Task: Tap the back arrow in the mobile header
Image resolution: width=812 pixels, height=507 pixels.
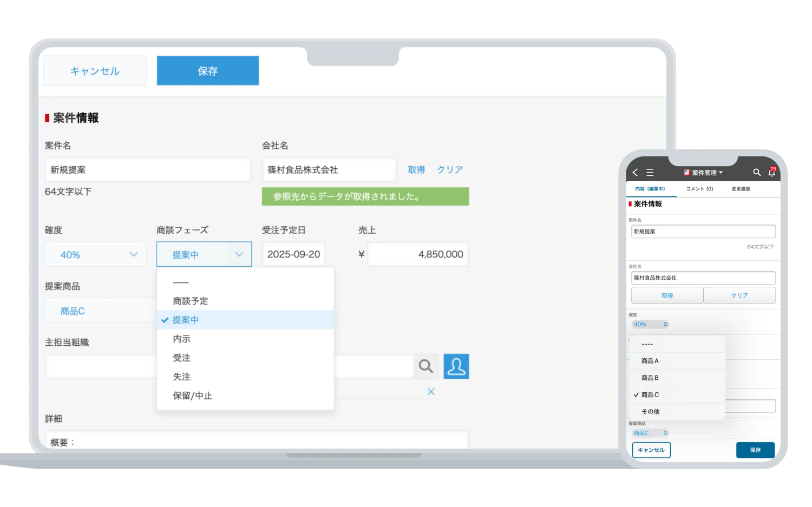Action: [x=634, y=172]
